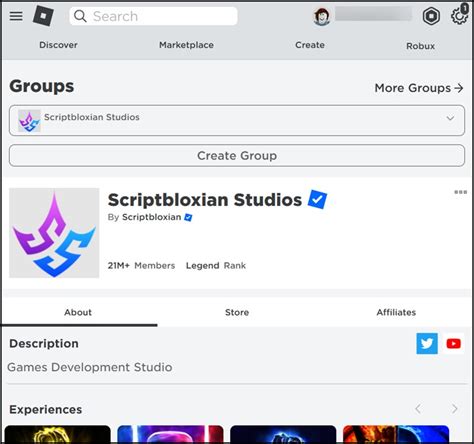
Task: Click the Roblox logo home icon
Action: tap(43, 16)
